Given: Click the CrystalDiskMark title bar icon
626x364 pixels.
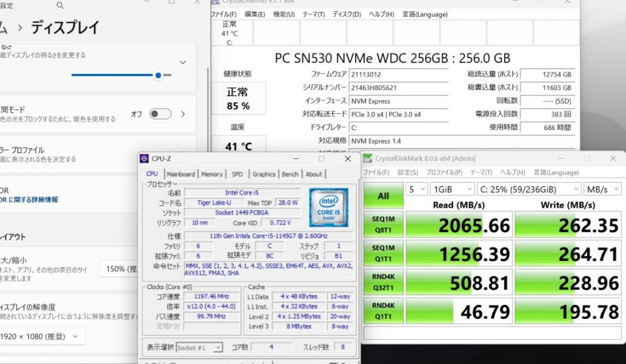Looking at the screenshot, I should pyautogui.click(x=367, y=159).
